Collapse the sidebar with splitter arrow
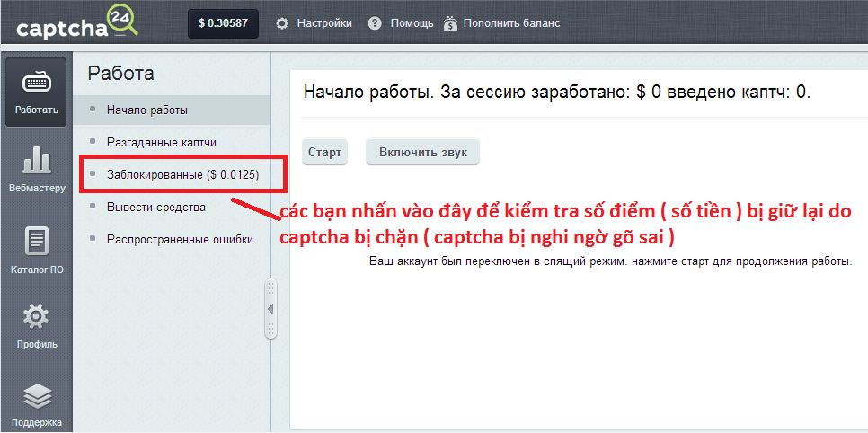 [270, 309]
